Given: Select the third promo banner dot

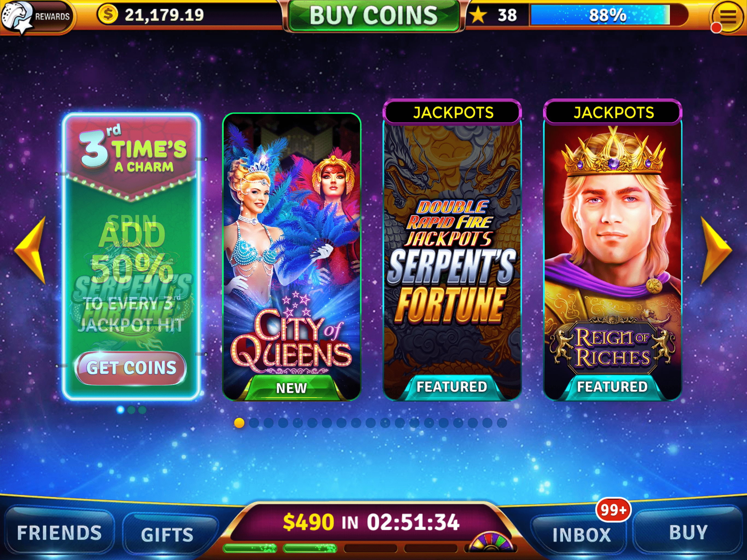Looking at the screenshot, I should click(x=142, y=410).
